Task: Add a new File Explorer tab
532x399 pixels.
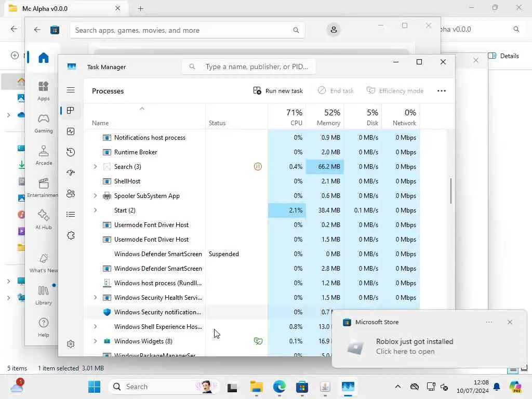Action: [x=140, y=9]
